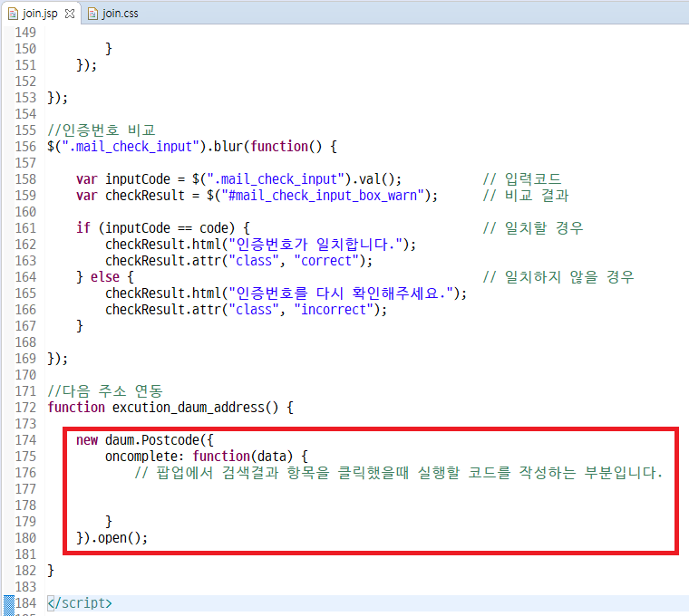
Task: Click the marker on line 184
Action: (x=9, y=603)
